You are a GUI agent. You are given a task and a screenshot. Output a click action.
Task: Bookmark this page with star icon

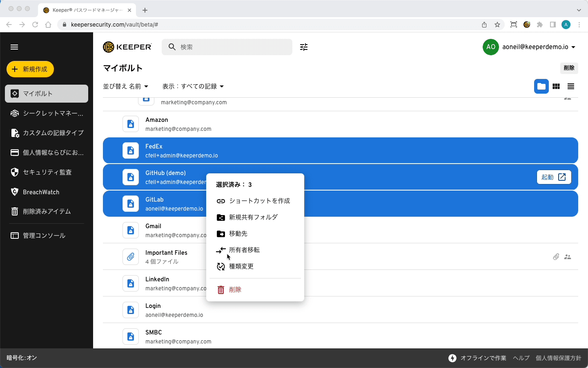tap(497, 25)
